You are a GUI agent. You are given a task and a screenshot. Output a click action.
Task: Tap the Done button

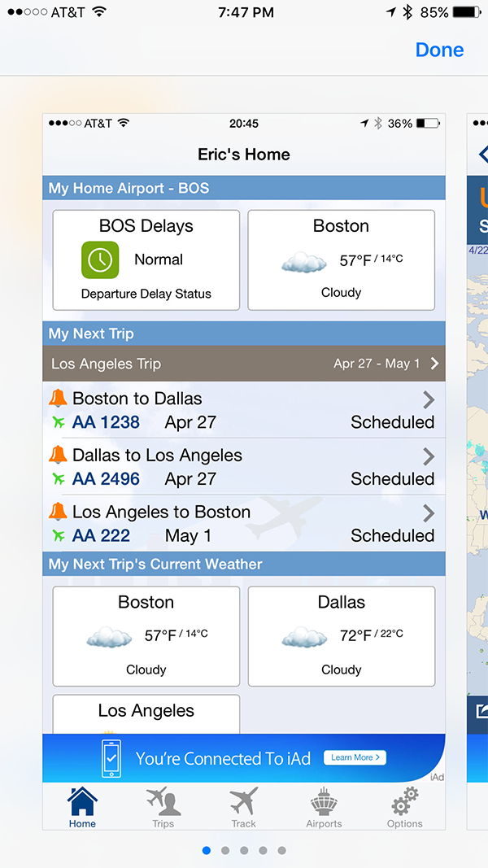(x=439, y=50)
